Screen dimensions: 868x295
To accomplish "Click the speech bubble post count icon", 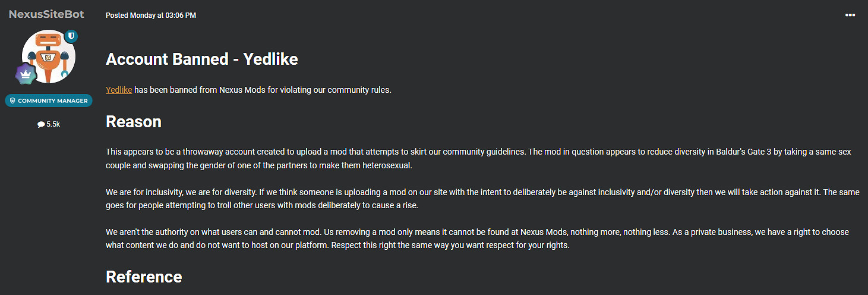I will tap(41, 124).
